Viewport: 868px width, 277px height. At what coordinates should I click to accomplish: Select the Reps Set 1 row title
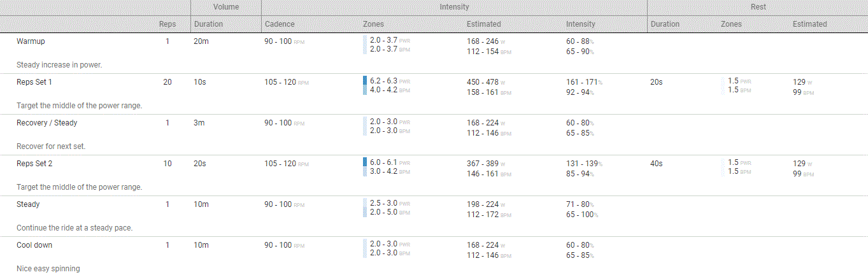34,82
